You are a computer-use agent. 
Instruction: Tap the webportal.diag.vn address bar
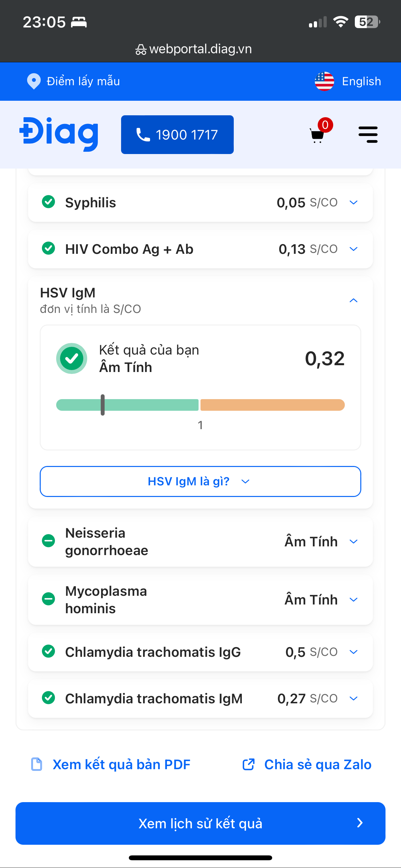(200, 49)
